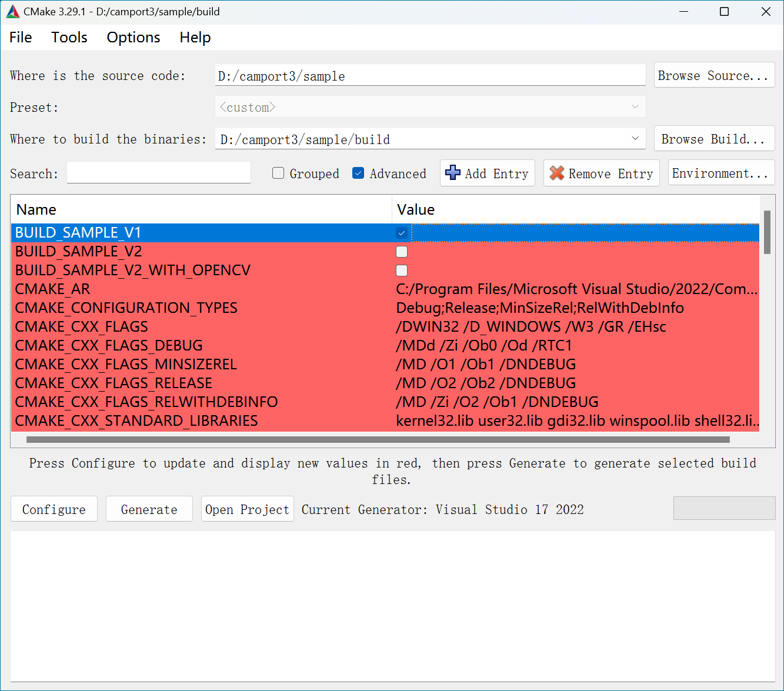Screen dimensions: 784x691
Task: Expand the build binaries path dropdown arrow
Action: click(x=635, y=139)
